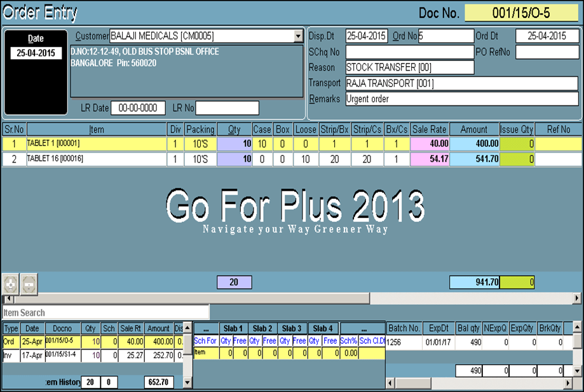Viewport: 584px width, 392px height.
Task: Select row TABLET 1 [I00001]
Action: [292, 144]
